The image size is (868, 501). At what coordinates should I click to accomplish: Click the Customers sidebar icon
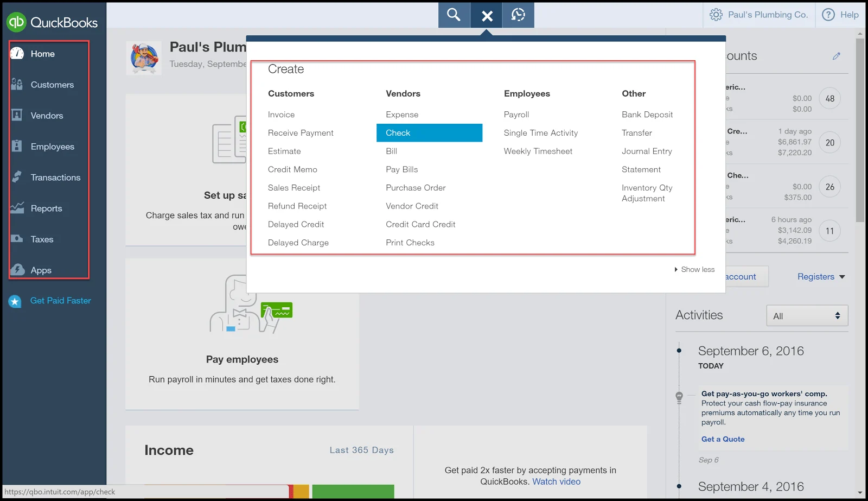tap(17, 84)
